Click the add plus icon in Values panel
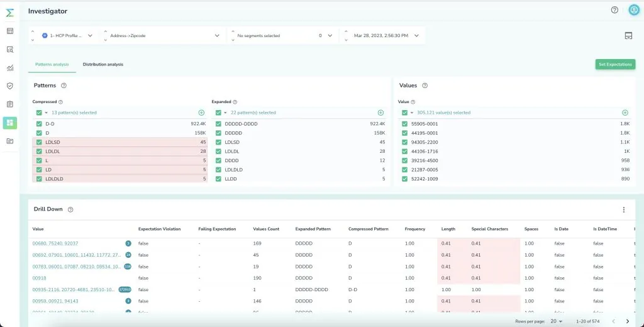The width and height of the screenshot is (644, 327). [625, 113]
